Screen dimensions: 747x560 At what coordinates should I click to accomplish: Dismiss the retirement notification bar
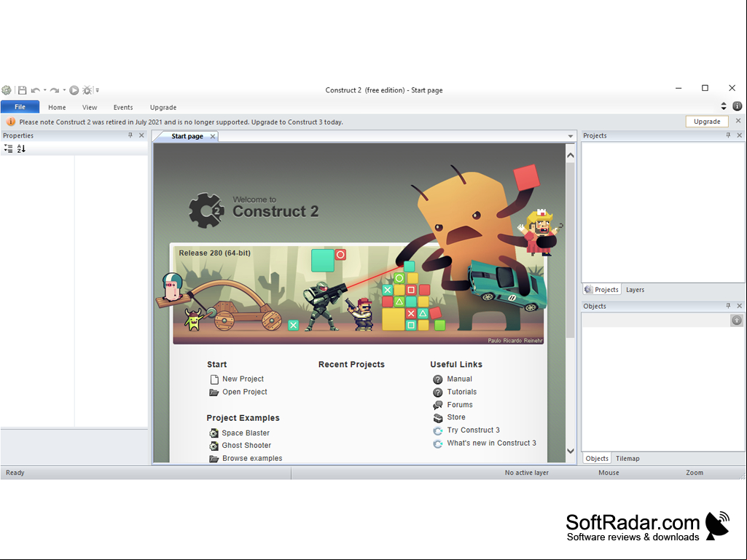pos(738,121)
